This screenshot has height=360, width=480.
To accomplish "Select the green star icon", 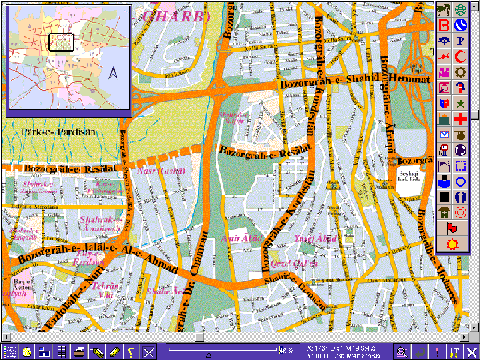I will 461,103.
